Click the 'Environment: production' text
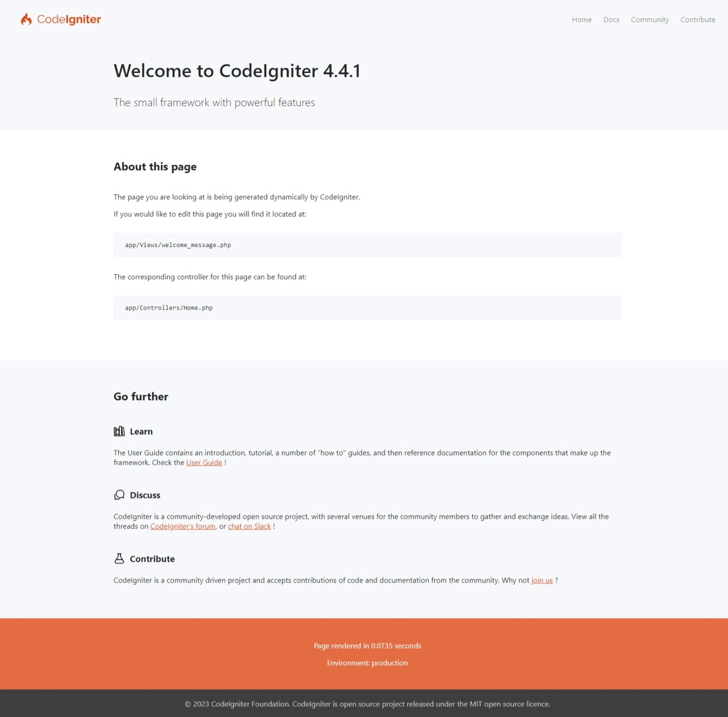 pyautogui.click(x=367, y=663)
